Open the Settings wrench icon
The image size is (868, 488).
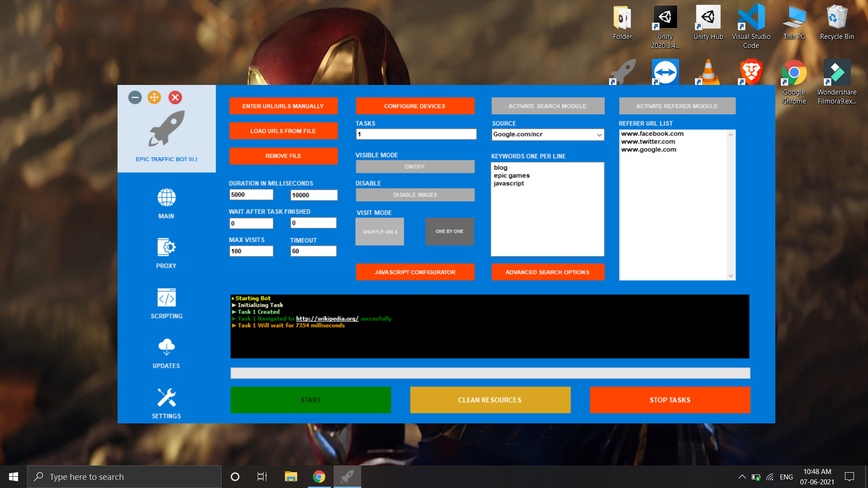click(x=166, y=398)
